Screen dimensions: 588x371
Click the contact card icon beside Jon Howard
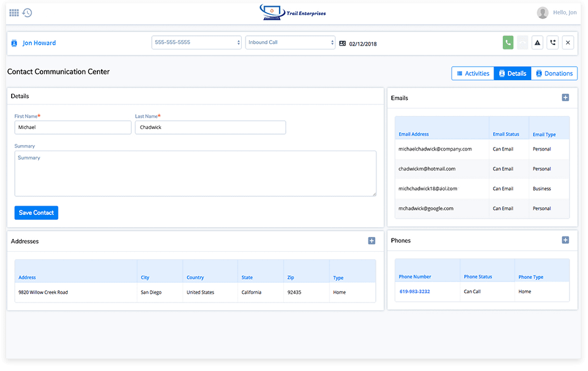[x=14, y=43]
